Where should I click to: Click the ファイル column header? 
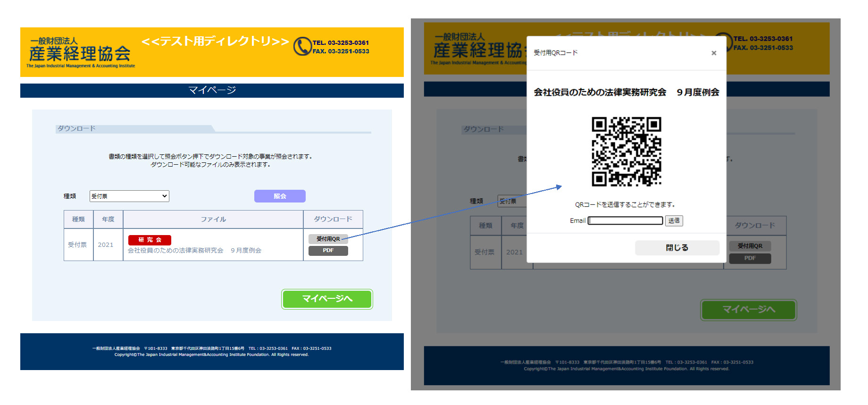(x=213, y=219)
